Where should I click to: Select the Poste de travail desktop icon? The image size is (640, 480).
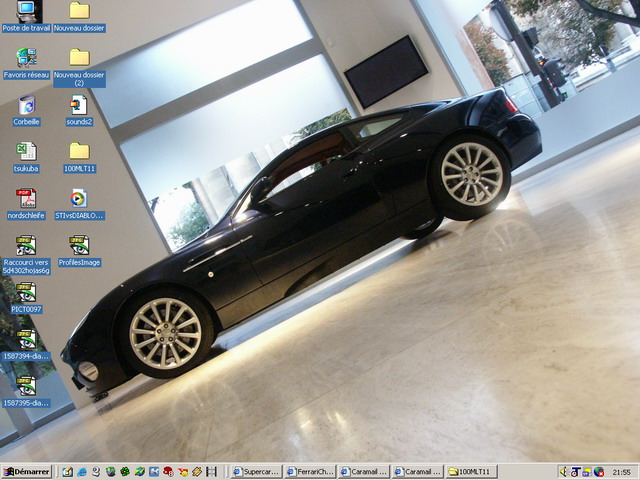27,17
